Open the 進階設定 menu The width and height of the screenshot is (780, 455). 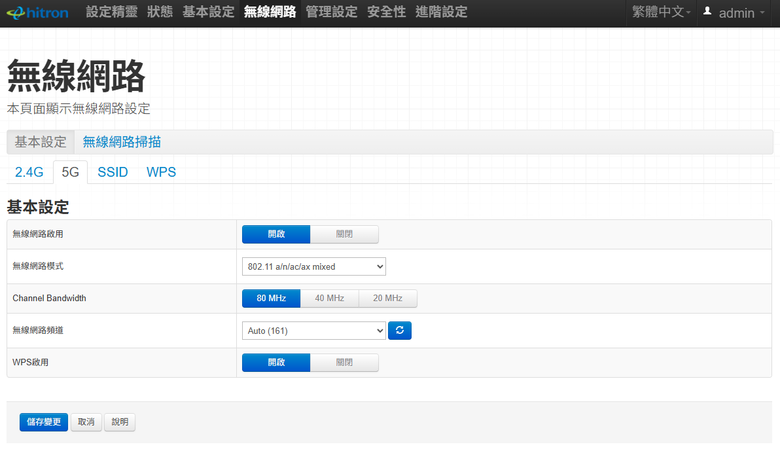click(441, 12)
